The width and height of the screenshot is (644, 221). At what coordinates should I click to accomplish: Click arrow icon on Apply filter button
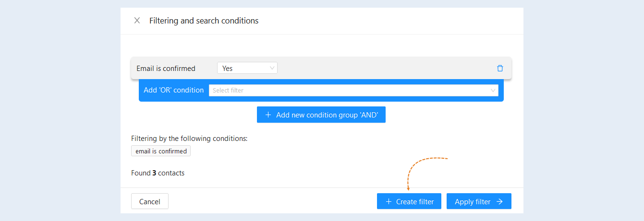pyautogui.click(x=499, y=202)
